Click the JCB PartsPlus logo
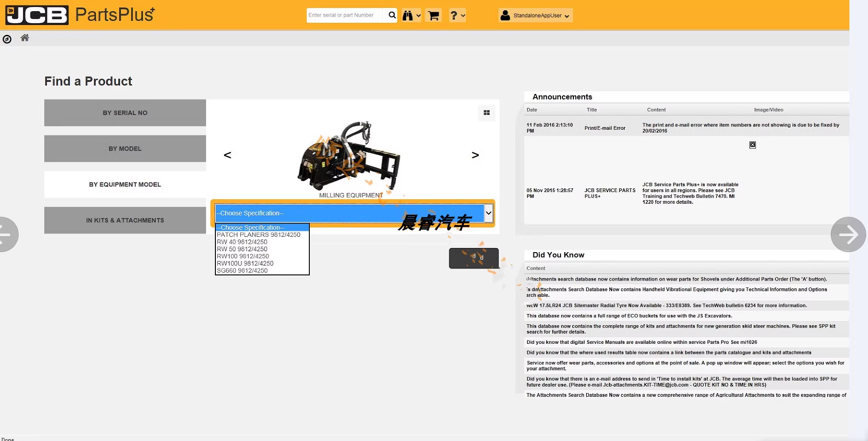Viewport: 868px width, 441px height. point(80,15)
